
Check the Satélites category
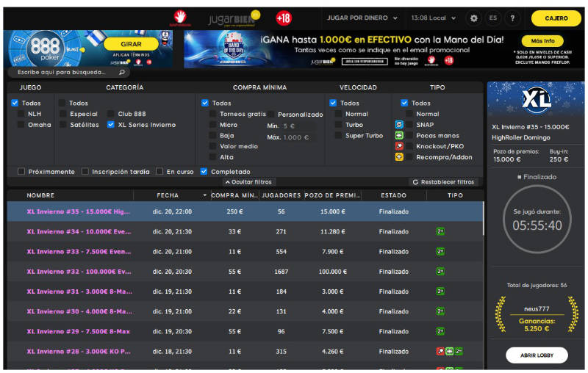click(x=63, y=125)
